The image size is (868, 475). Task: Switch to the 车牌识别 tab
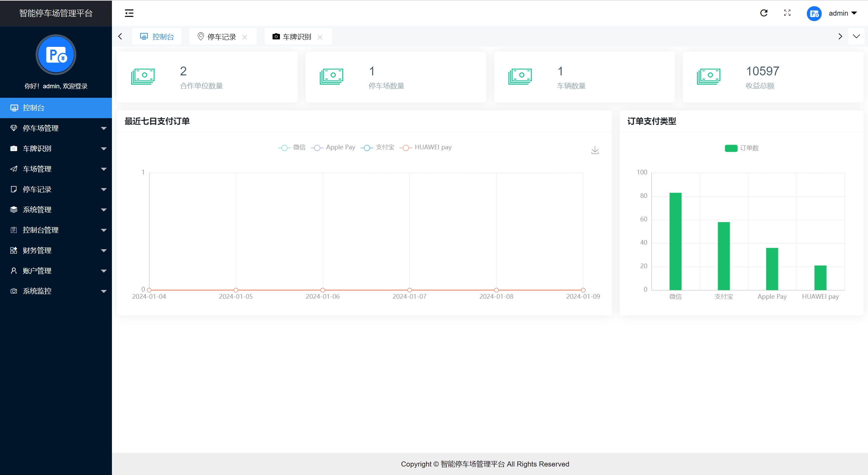coord(296,37)
